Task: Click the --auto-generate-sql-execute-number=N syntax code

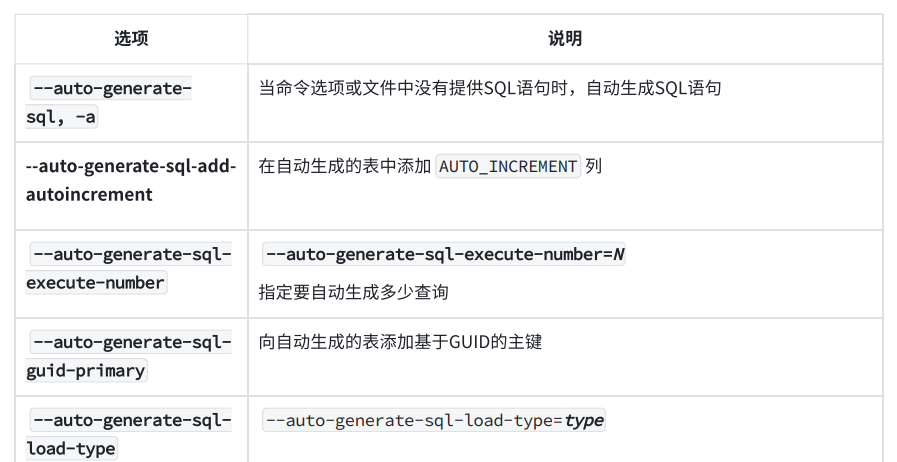Action: click(443, 254)
